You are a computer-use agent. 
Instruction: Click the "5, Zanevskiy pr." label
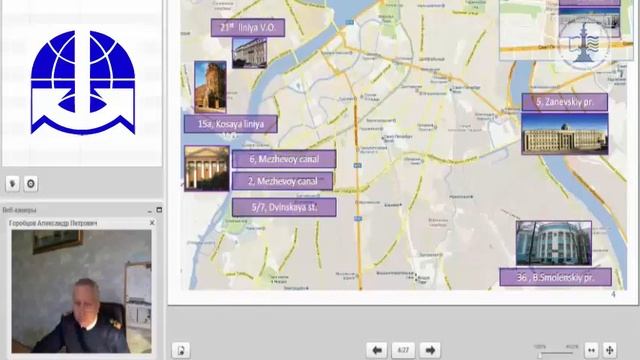coord(564,102)
